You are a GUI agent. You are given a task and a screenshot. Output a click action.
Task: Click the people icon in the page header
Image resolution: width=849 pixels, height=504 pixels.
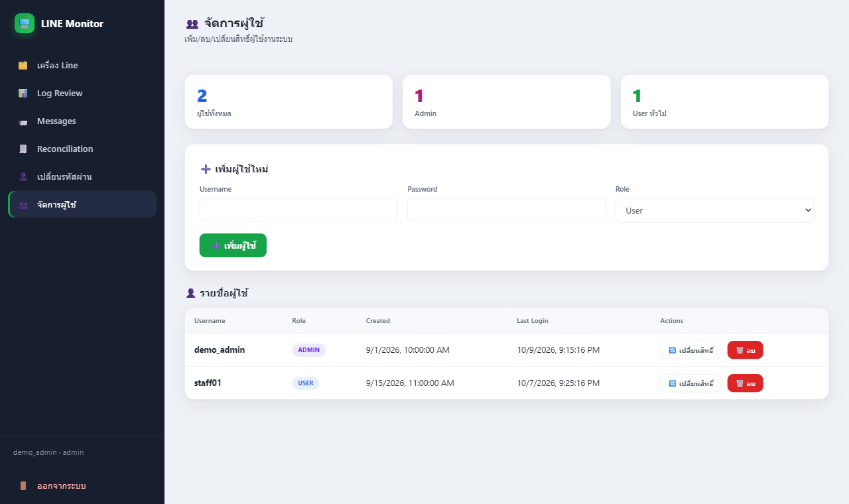[192, 25]
